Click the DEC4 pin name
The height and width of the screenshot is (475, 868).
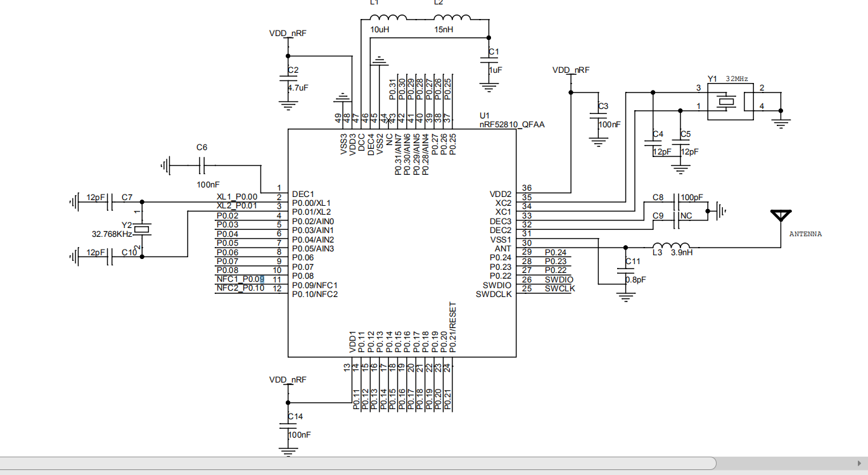[371, 144]
